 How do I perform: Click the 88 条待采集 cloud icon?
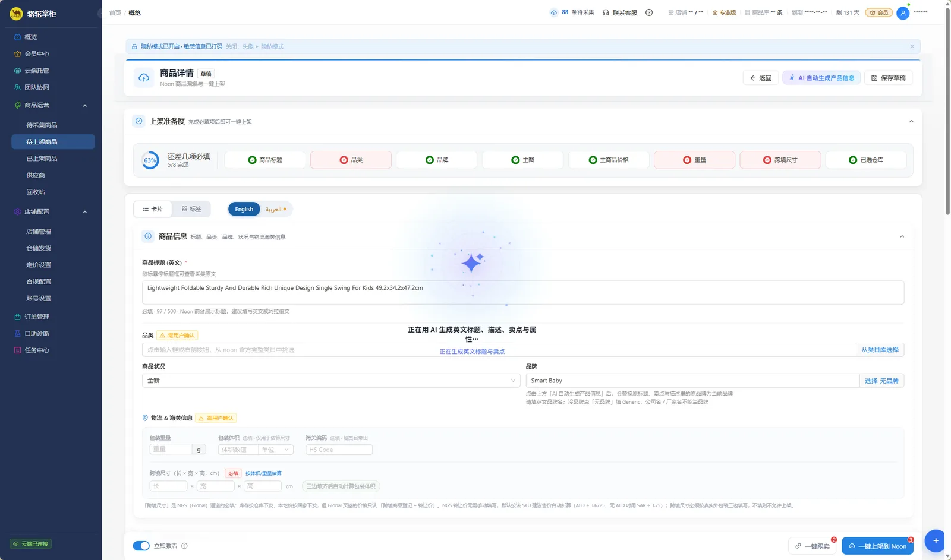click(x=554, y=12)
